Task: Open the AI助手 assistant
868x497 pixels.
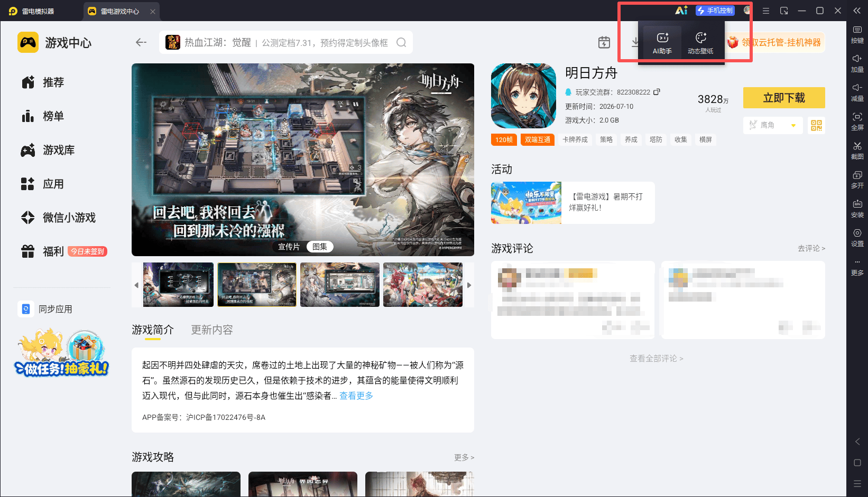Action: pos(662,42)
